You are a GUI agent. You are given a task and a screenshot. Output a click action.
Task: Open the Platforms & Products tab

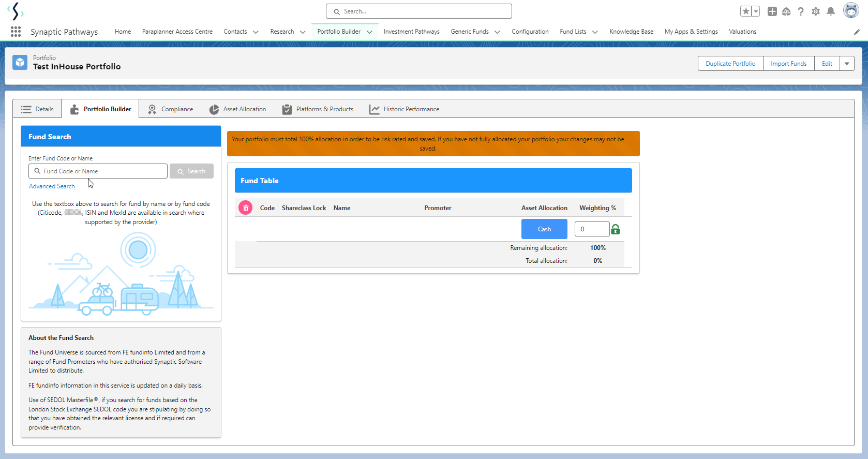[x=318, y=109]
